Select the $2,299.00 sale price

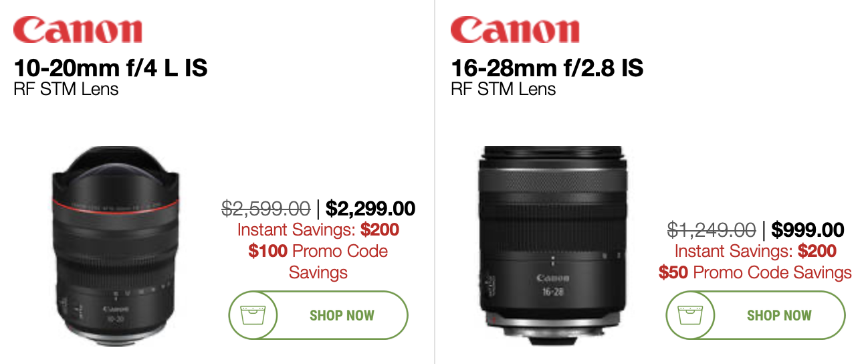[370, 208]
